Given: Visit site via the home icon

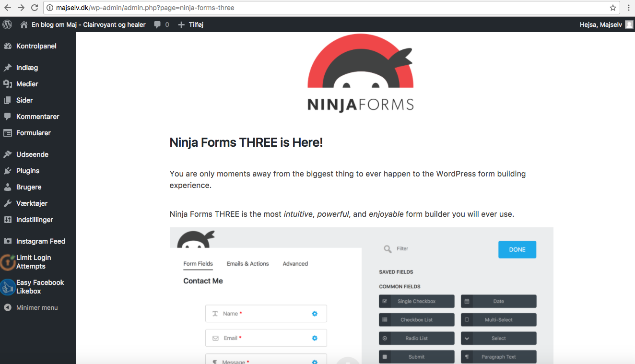Looking at the screenshot, I should pyautogui.click(x=24, y=24).
